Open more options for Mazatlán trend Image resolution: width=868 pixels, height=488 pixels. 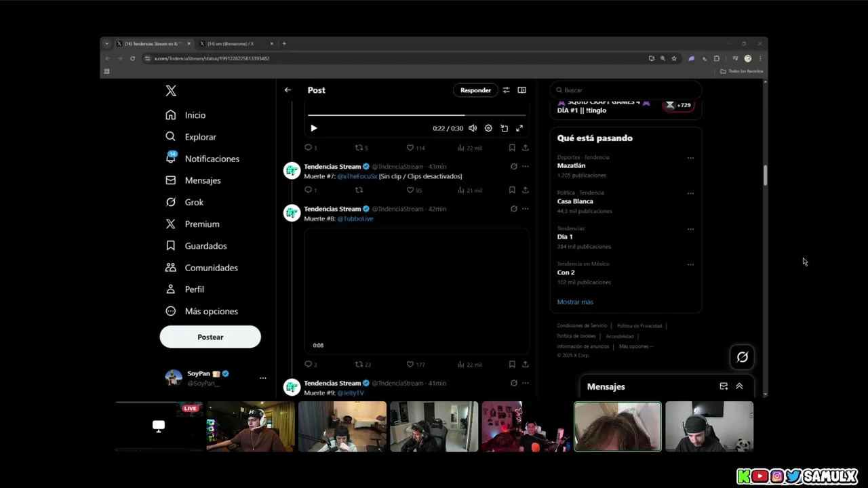pos(690,158)
